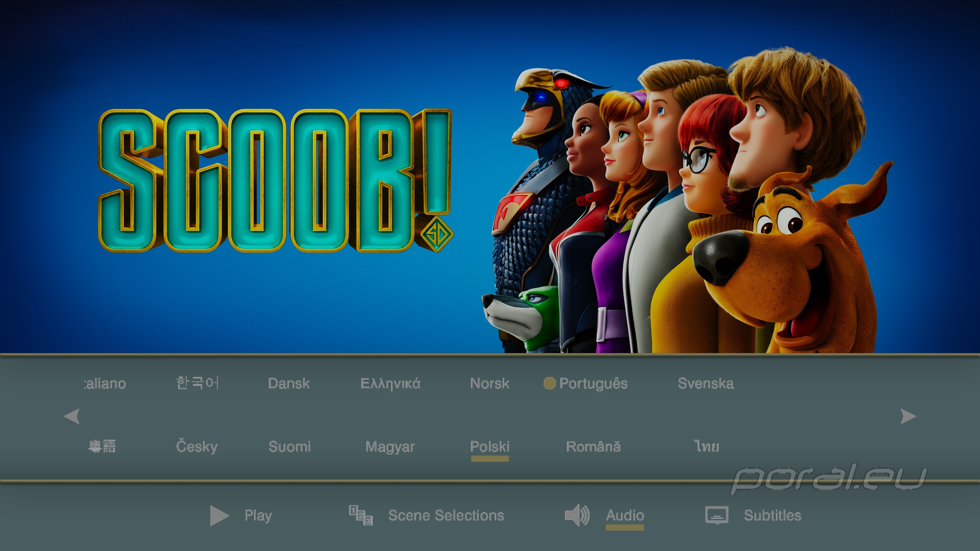This screenshot has width=980, height=551.
Task: Set audio language to Suomi
Action: tap(289, 446)
